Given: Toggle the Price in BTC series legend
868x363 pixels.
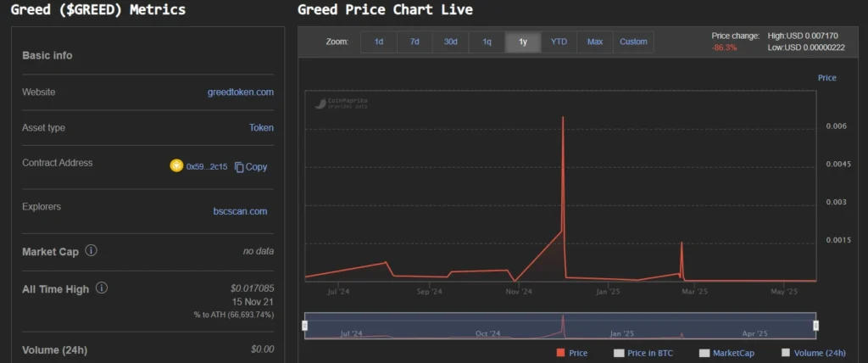Looking at the screenshot, I should click(643, 353).
